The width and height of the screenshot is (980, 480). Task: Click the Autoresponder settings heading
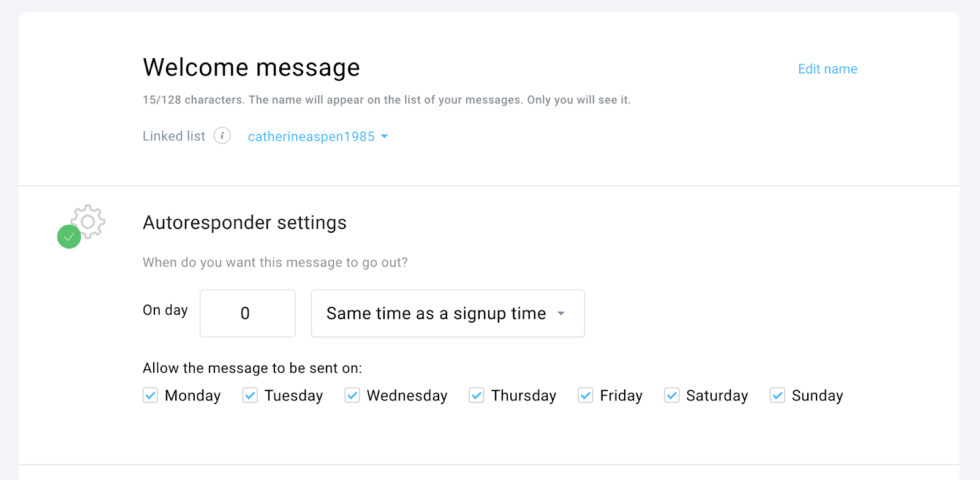[244, 223]
